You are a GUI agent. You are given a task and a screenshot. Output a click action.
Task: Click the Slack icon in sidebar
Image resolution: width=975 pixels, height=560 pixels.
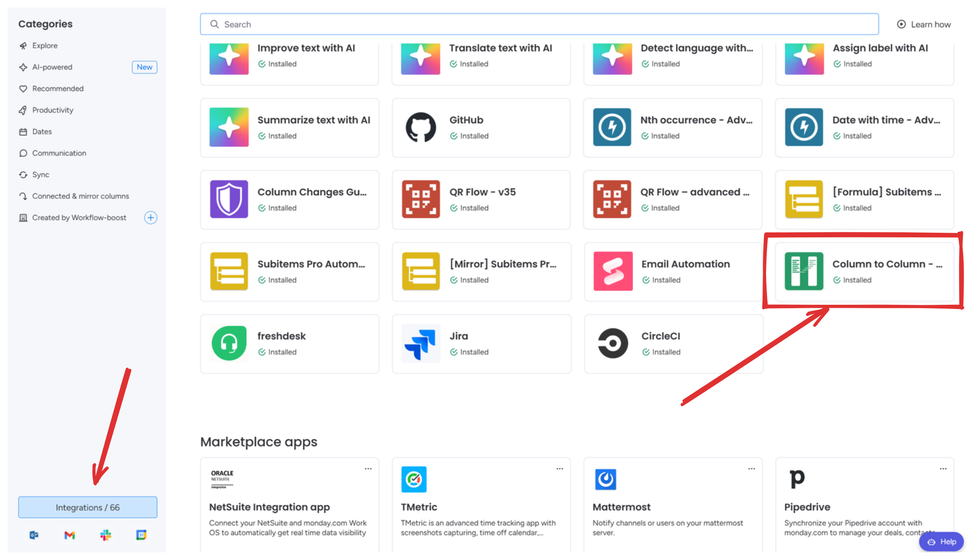coord(106,535)
